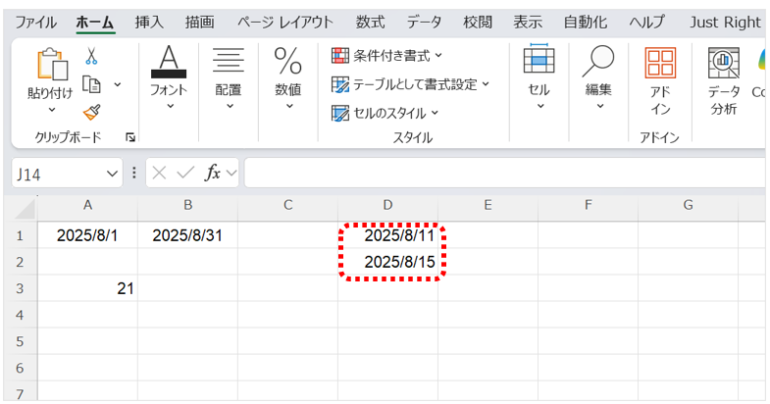
Task: Expand the fx function dropdown arrow
Action: pos(231,173)
